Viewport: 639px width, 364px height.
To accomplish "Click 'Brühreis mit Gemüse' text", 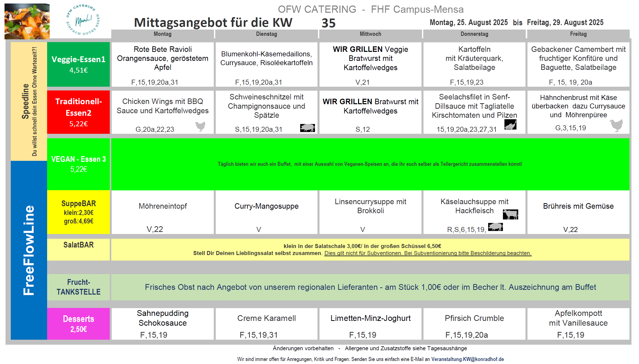I will click(578, 206).
